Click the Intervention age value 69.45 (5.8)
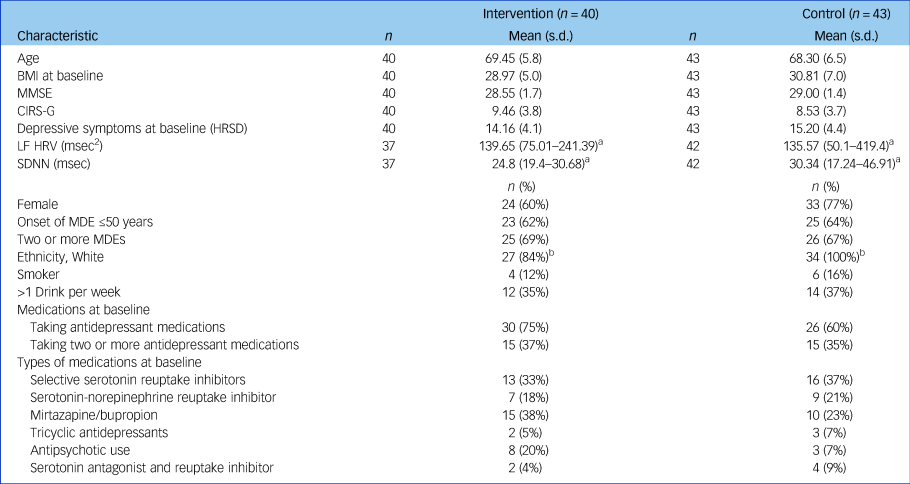The width and height of the screenshot is (910, 484). coord(513,58)
